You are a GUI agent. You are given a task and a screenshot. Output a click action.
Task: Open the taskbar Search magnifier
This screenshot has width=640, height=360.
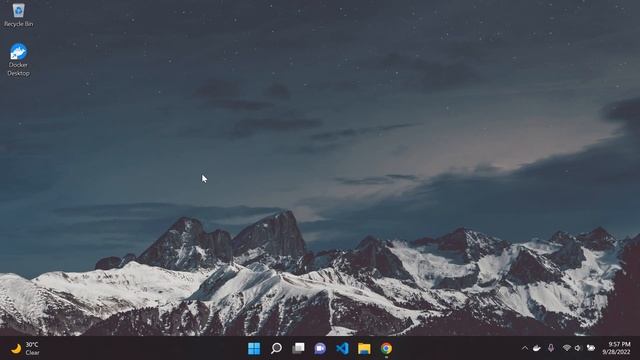(276, 348)
